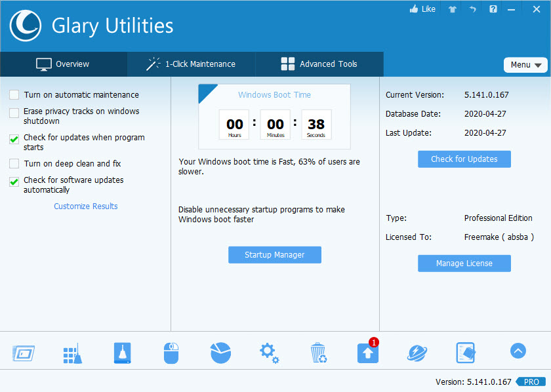Click the Windows Boot Time heading
551x392 pixels.
pyautogui.click(x=274, y=95)
